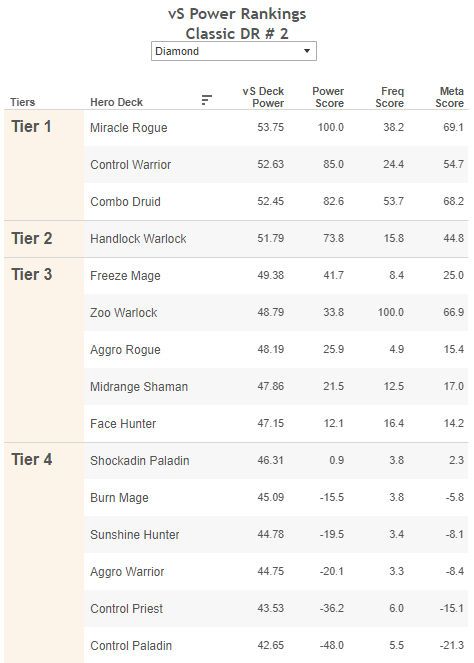Select the Tier 3 group label
Image resolution: width=474 pixels, height=663 pixels.
click(x=31, y=275)
